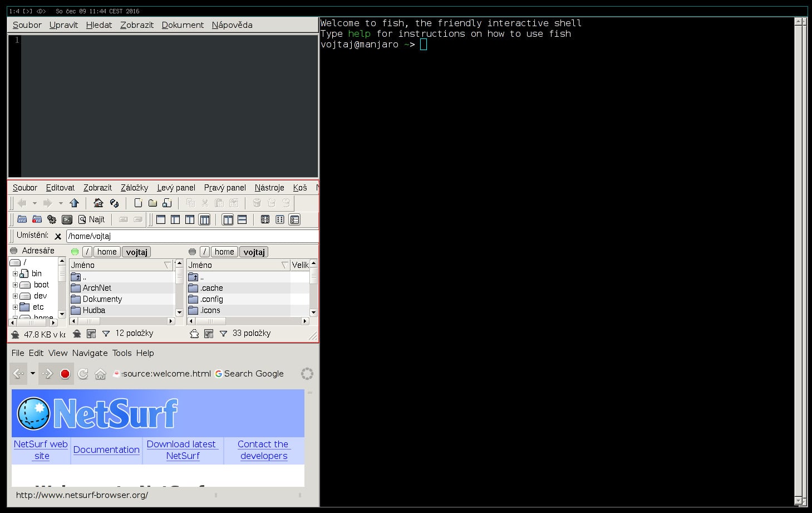Clear the Umístění location field

[x=58, y=236]
